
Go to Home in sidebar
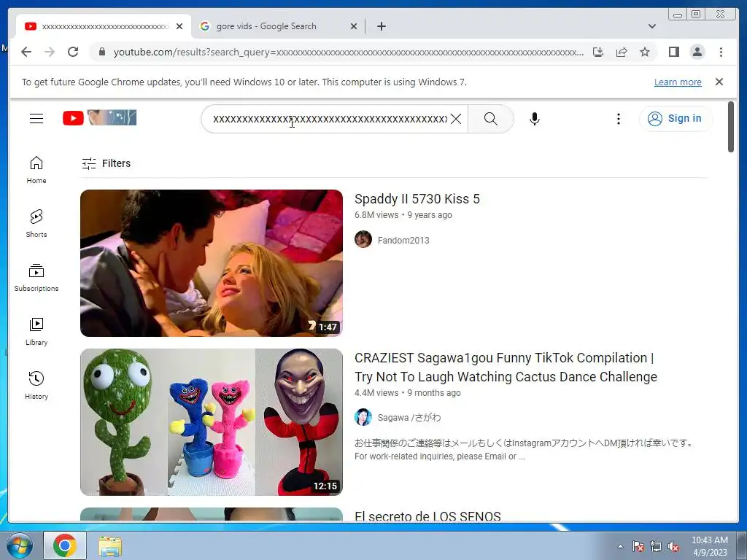click(x=36, y=170)
